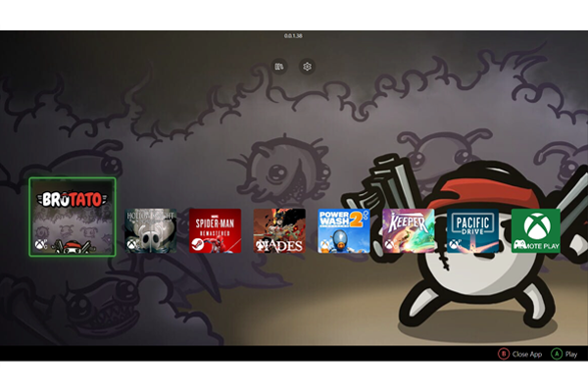Viewport: 588px width, 392px height.
Task: Open the Xbox Remote Play tile
Action: 535,231
